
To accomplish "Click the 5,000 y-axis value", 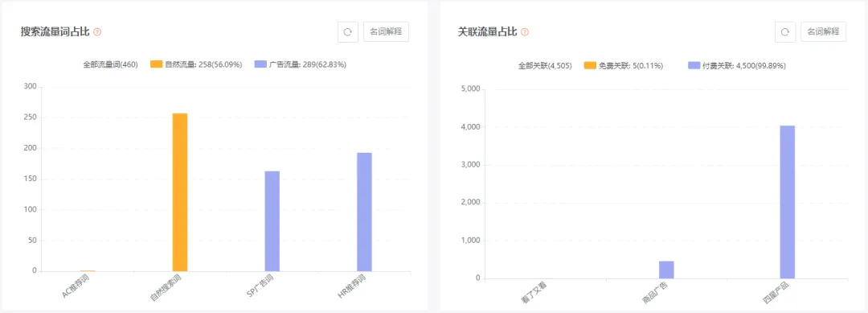I will click(x=469, y=89).
